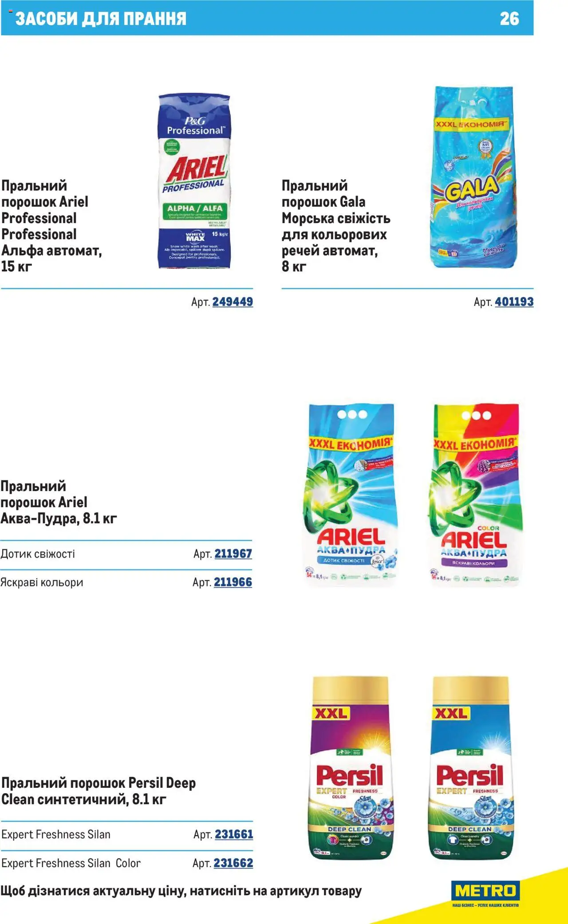Image resolution: width=568 pixels, height=924 pixels.
Task: Open article link 211967 for Дотик свіжості
Action: [x=233, y=554]
